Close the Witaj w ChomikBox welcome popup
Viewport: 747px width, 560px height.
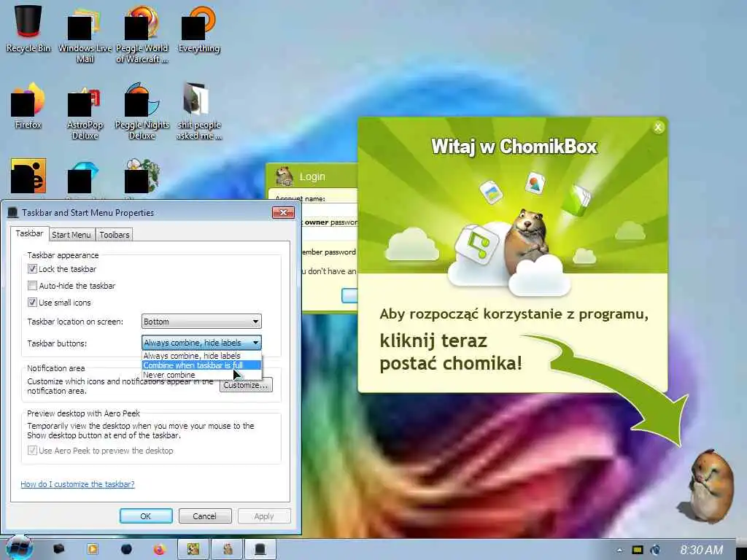[x=658, y=127]
